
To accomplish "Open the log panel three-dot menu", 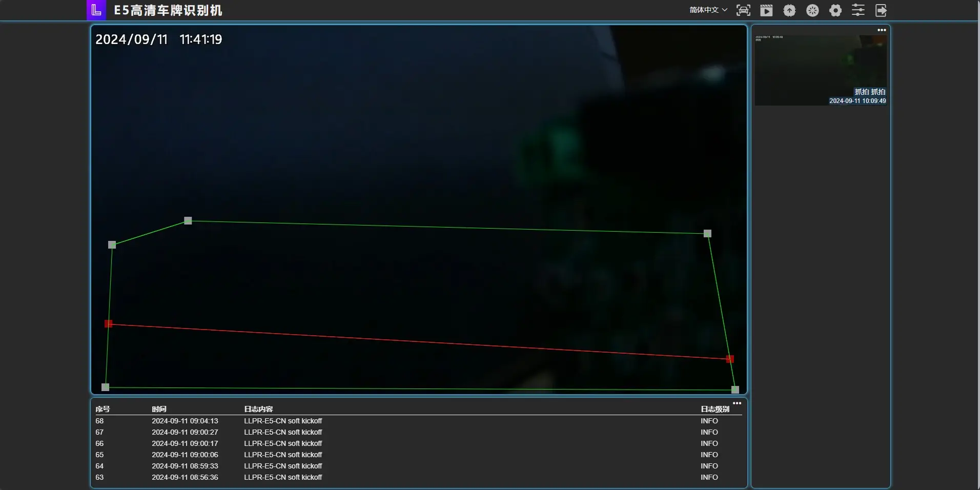I will pos(737,403).
